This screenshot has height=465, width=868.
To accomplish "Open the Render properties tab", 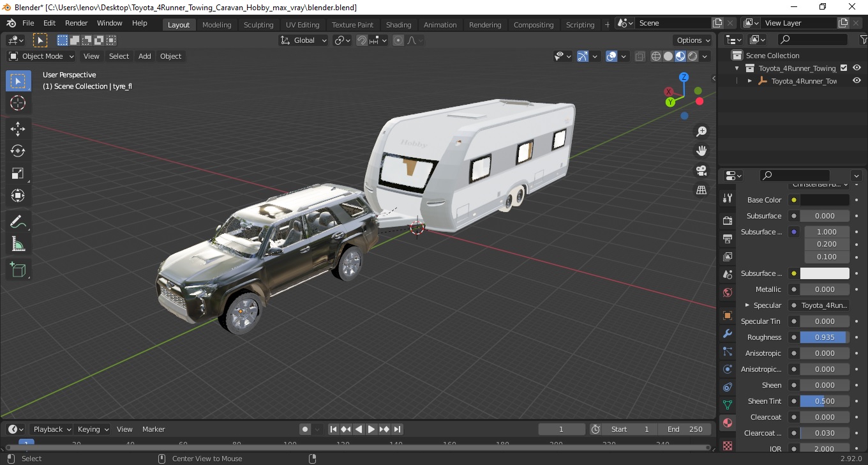I will tap(727, 220).
